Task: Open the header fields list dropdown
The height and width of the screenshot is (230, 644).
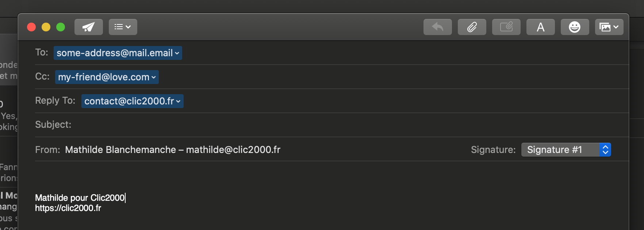Action: pyautogui.click(x=123, y=27)
